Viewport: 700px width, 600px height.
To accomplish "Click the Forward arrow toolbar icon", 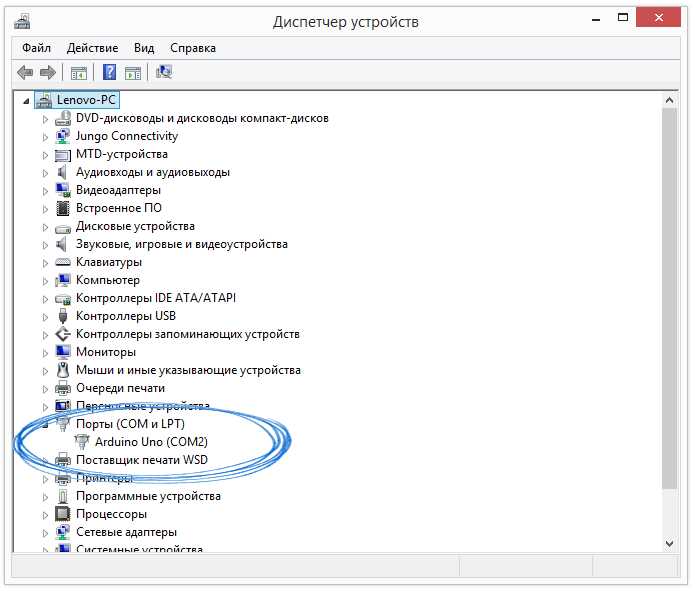I will point(48,72).
